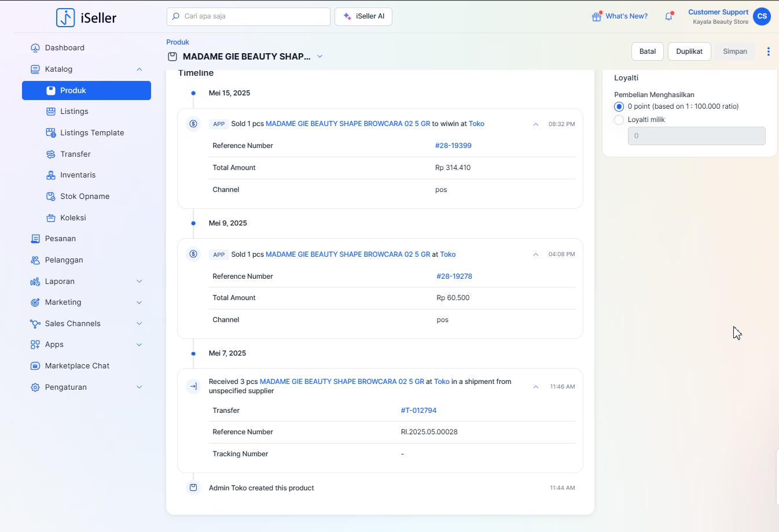This screenshot has height=532, width=779.
Task: Open the iSeller AI button
Action: tap(363, 16)
